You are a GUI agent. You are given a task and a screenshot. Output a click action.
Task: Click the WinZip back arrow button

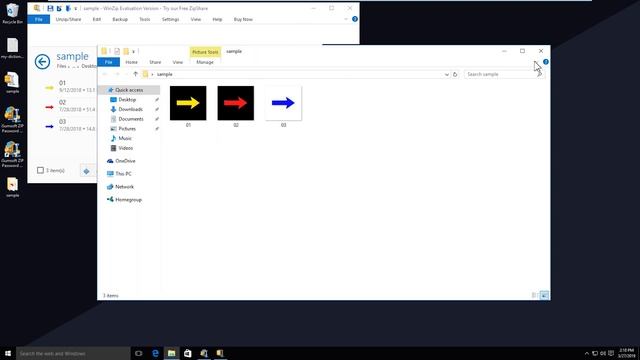point(42,62)
